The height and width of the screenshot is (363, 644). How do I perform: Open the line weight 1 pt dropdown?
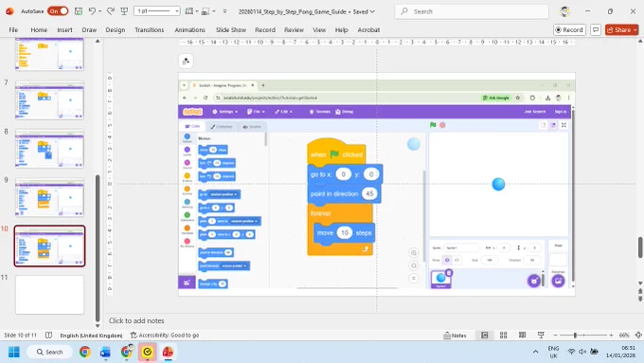click(157, 11)
